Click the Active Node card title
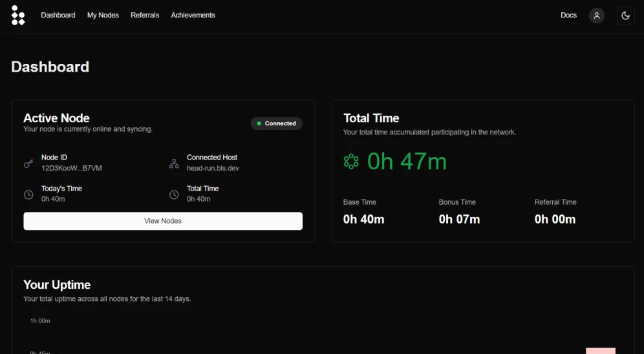Screen dimensions: 644x354 click(56, 118)
